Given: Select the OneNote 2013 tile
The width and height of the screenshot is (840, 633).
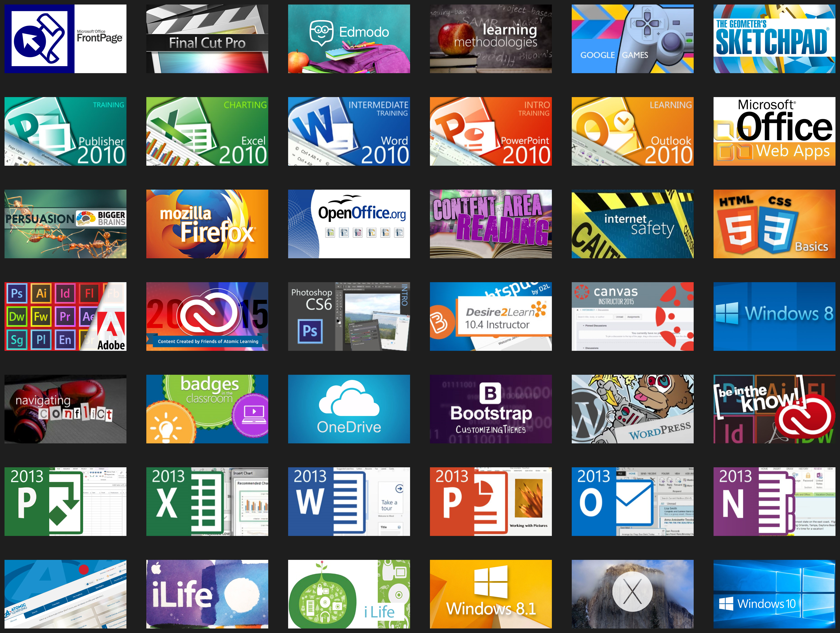Looking at the screenshot, I should pos(774,501).
